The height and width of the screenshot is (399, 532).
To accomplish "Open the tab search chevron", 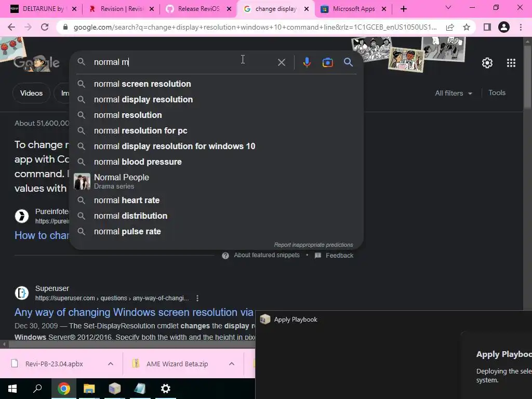I will (448, 7).
